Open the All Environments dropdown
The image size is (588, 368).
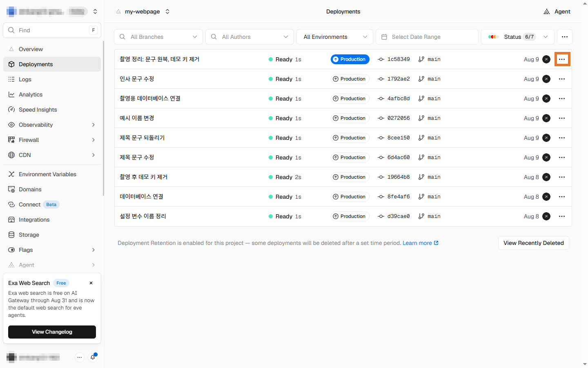point(335,37)
